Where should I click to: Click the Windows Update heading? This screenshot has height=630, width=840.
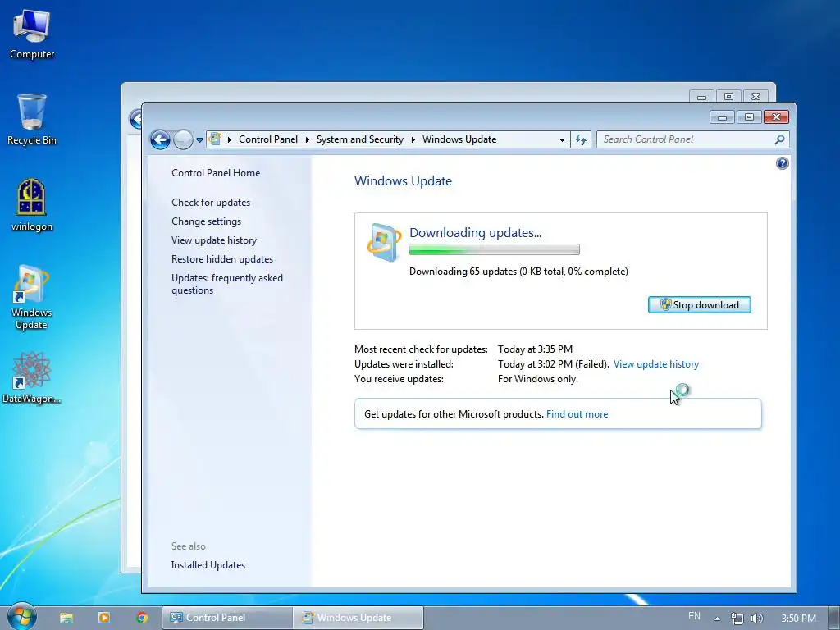click(403, 181)
